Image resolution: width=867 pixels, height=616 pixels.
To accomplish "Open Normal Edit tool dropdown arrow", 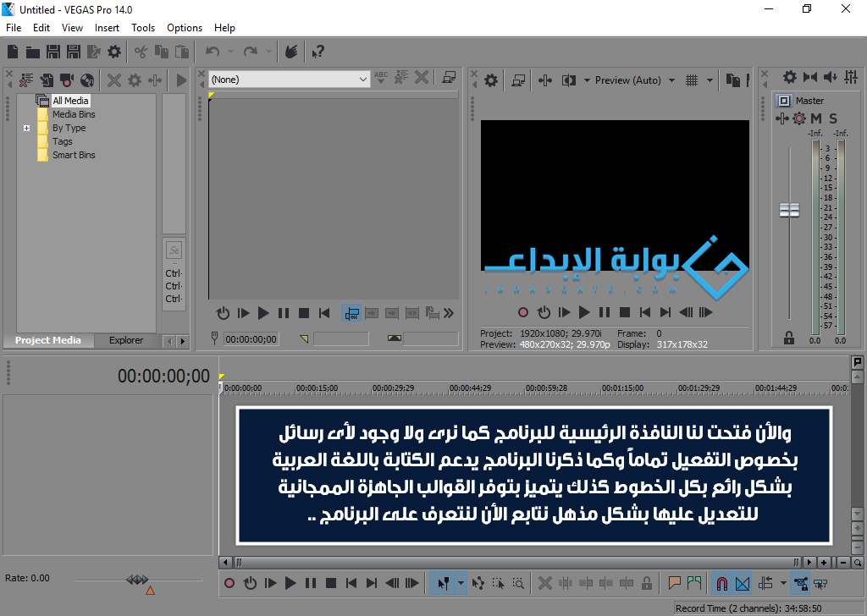I will pos(461,583).
